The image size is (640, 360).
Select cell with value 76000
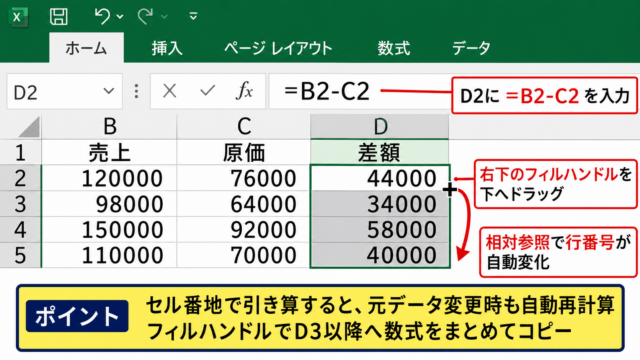(244, 178)
